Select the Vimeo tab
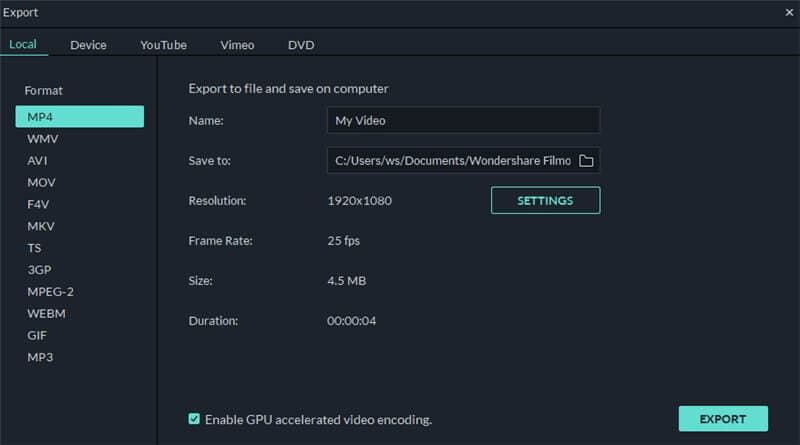 (x=237, y=45)
